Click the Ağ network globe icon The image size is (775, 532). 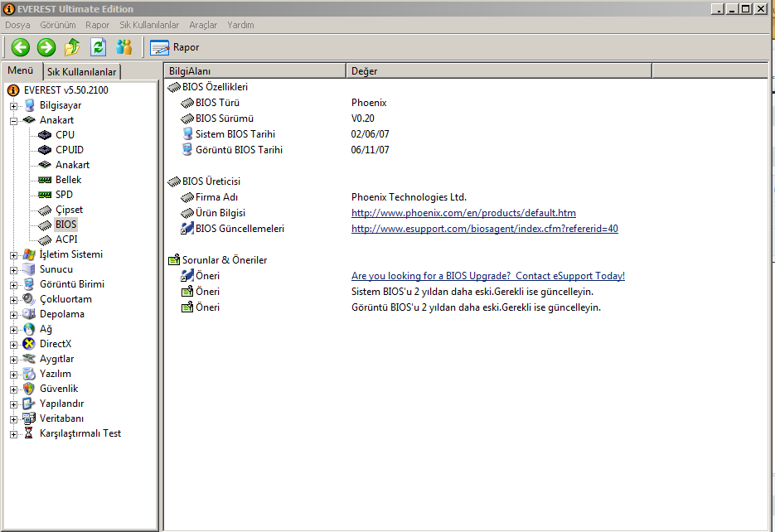coord(29,329)
